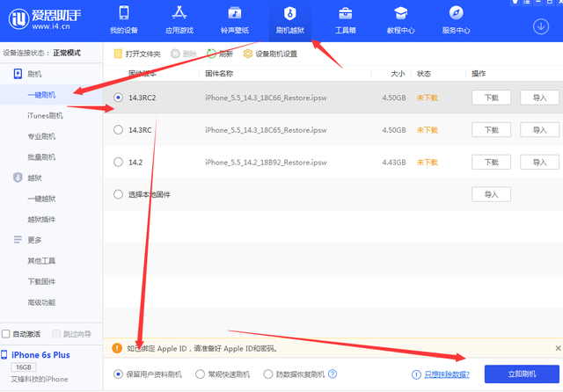
Task: Open 服务中心 compass icon
Action: [456, 13]
